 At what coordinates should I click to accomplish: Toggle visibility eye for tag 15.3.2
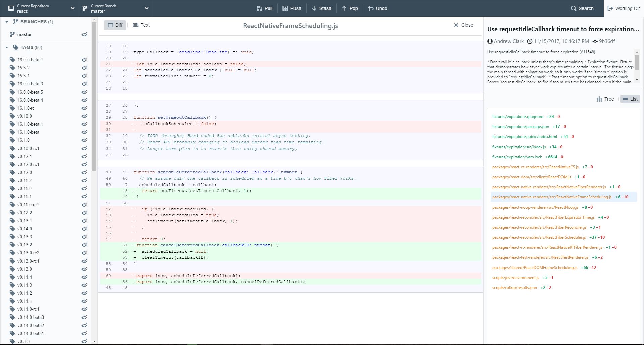(x=84, y=68)
